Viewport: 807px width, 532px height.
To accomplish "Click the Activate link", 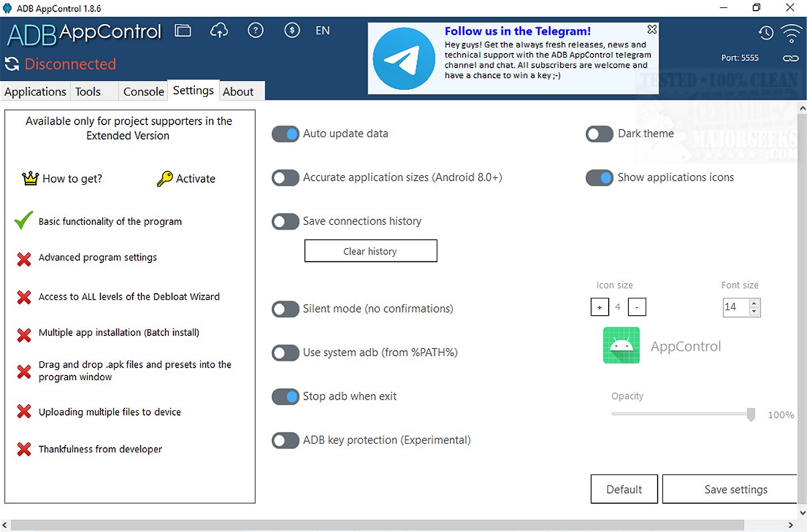I will [196, 179].
